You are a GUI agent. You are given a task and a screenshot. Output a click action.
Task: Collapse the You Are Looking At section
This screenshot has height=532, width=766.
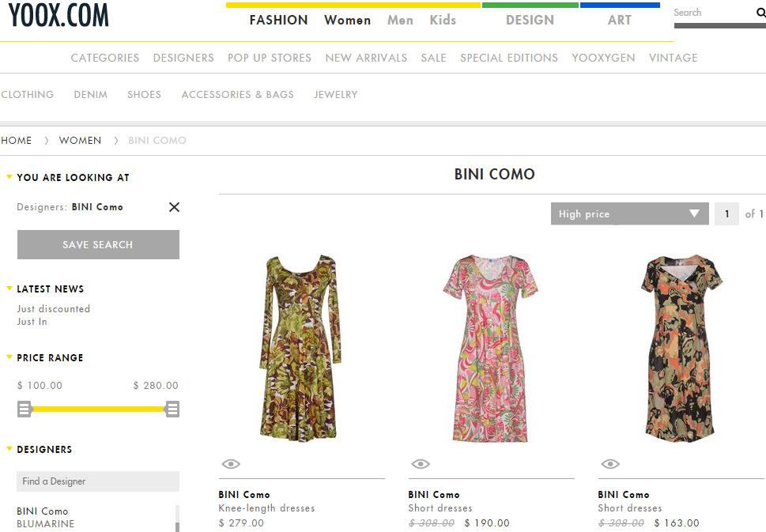coord(9,177)
